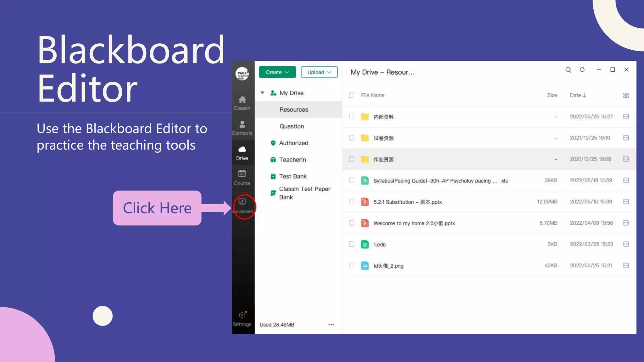Open the Test Bank section
Image resolution: width=644 pixels, height=362 pixels.
[x=292, y=176]
